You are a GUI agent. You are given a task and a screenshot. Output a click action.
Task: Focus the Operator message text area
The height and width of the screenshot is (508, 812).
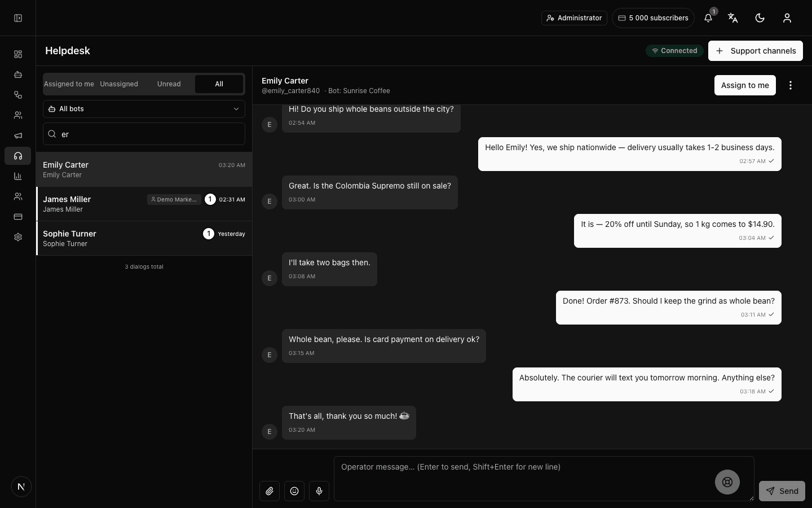pos(544,479)
